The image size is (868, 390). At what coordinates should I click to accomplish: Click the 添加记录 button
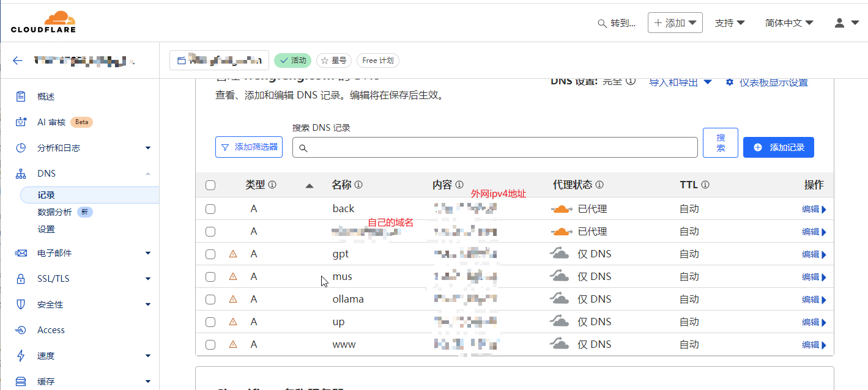(x=779, y=147)
